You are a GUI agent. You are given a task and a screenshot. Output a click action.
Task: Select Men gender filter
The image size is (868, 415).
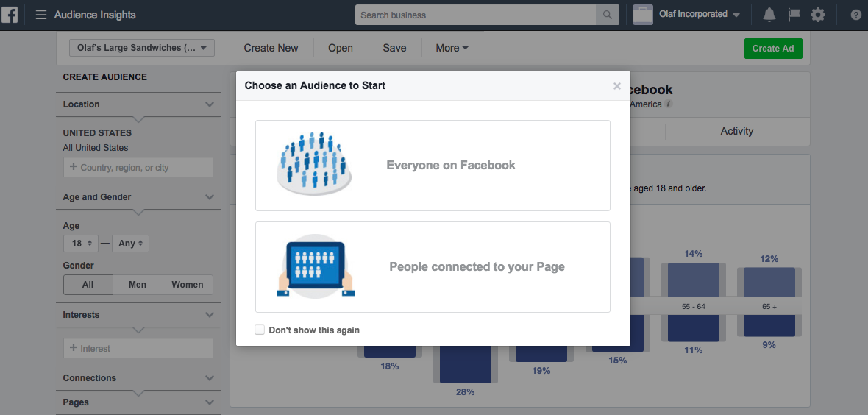tap(138, 285)
